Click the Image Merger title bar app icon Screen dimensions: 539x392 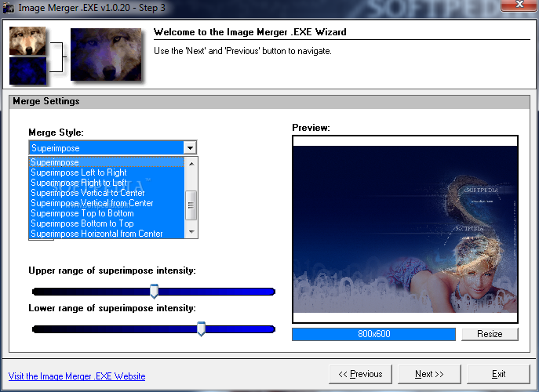9,8
